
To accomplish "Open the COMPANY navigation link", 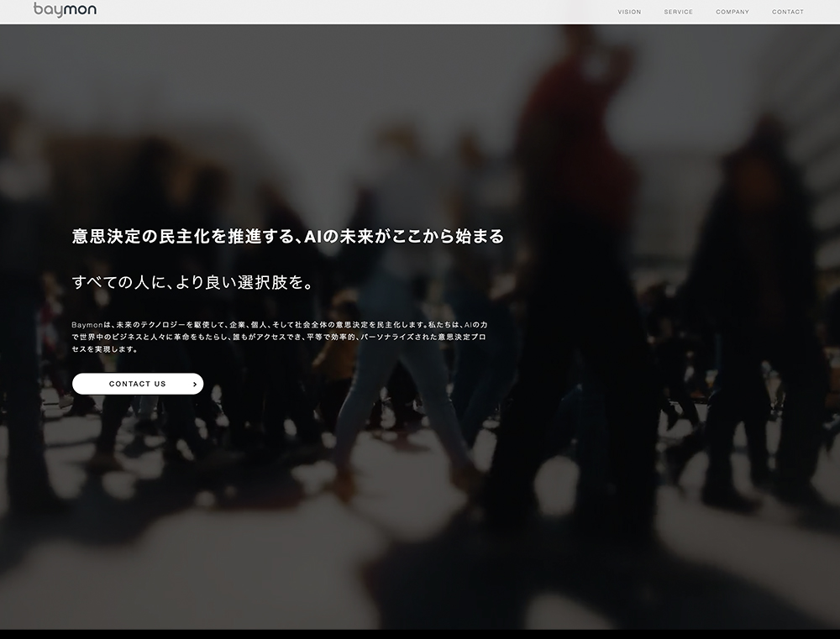I will pyautogui.click(x=732, y=12).
